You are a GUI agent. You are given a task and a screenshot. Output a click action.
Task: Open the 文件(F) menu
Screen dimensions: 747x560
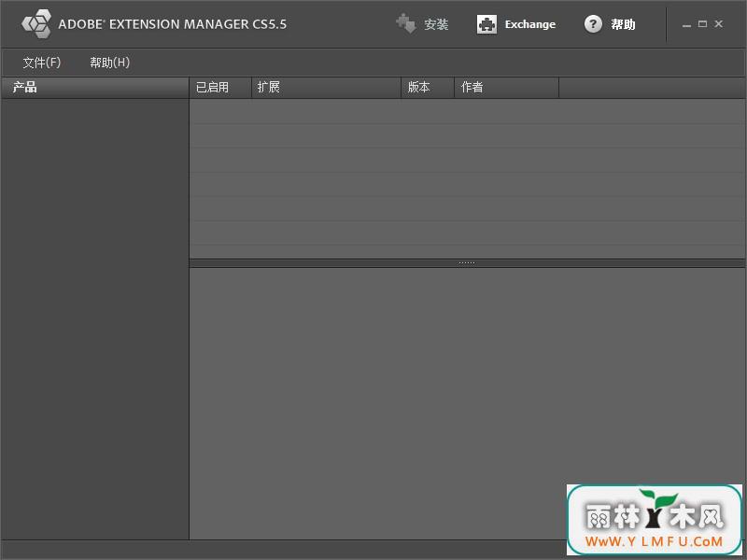pyautogui.click(x=42, y=63)
